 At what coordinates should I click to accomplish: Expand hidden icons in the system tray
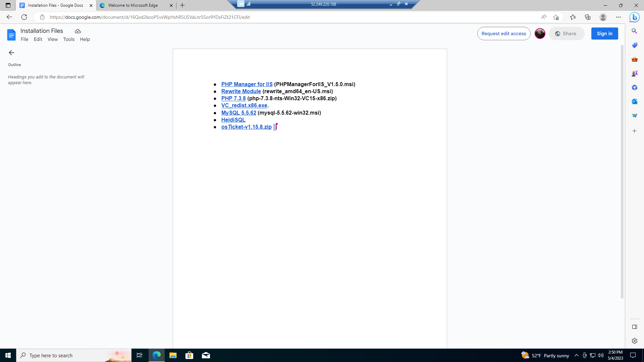(576, 355)
